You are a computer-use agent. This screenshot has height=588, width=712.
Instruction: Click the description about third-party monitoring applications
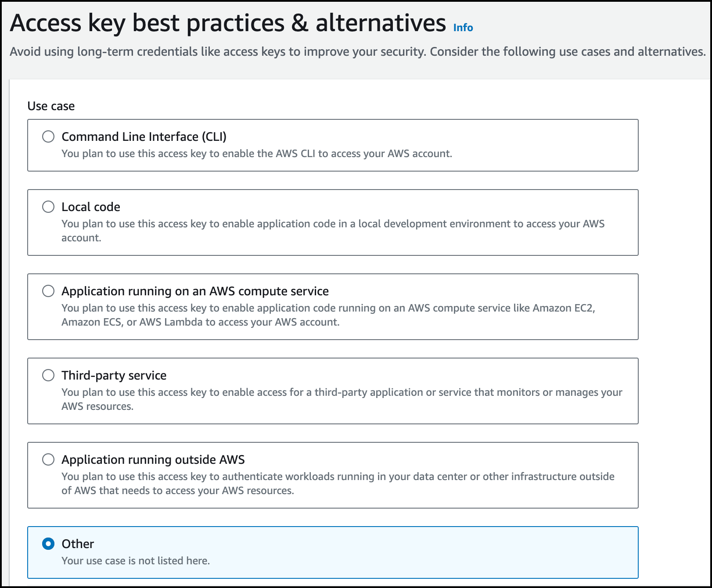click(x=342, y=392)
